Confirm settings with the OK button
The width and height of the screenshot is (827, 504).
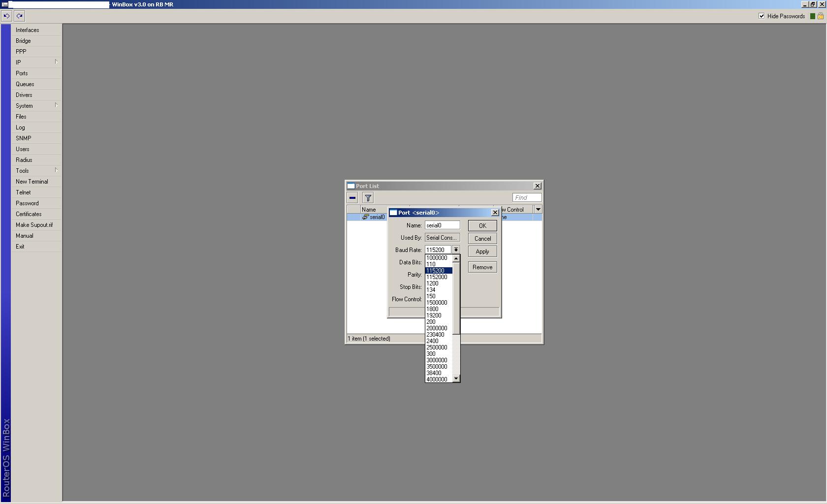482,225
